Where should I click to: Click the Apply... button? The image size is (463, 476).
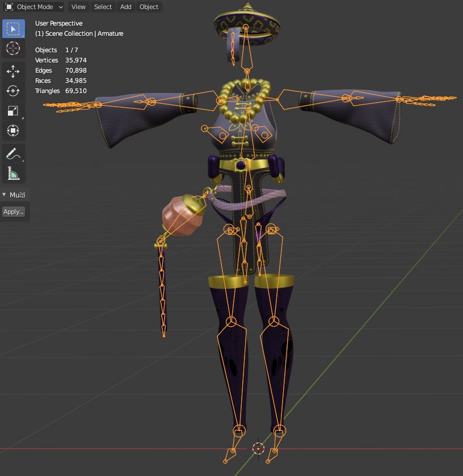tap(14, 212)
